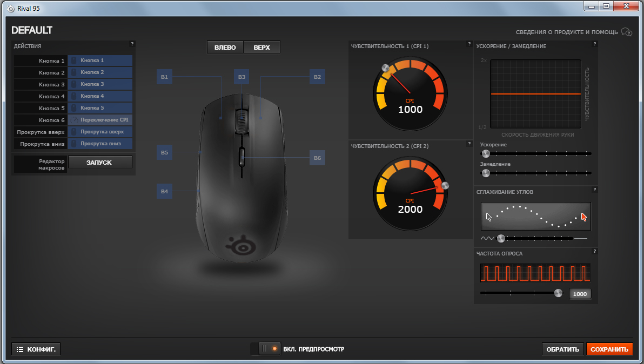
Task: Click the angle snapping preview image
Action: pos(535,216)
